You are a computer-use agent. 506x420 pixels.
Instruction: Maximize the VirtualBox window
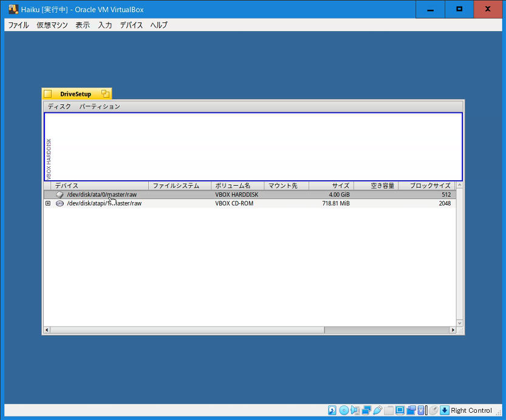pyautogui.click(x=459, y=9)
